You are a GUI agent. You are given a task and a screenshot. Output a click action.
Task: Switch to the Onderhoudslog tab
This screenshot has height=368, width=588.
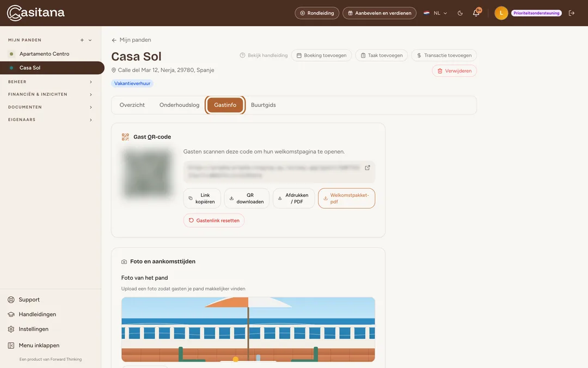(x=179, y=105)
